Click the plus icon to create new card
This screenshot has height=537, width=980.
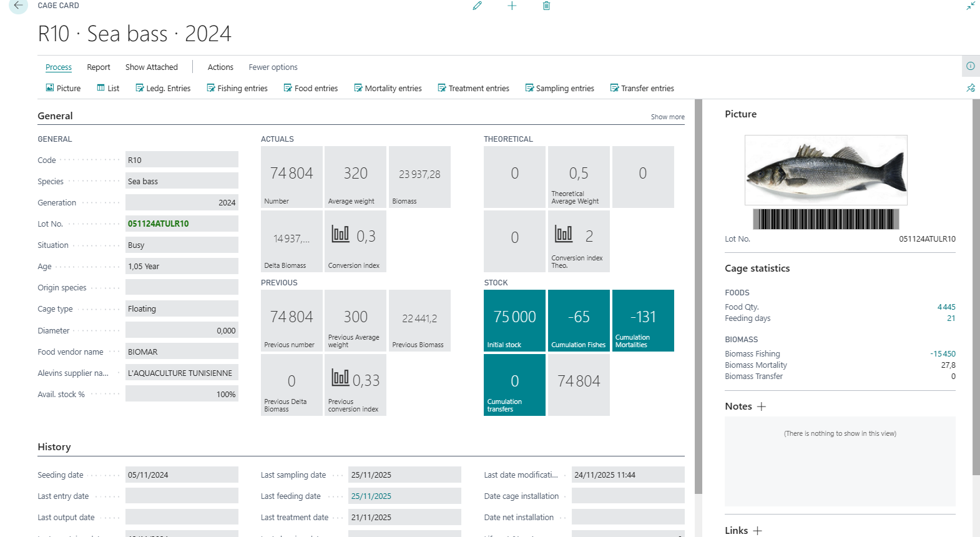512,6
